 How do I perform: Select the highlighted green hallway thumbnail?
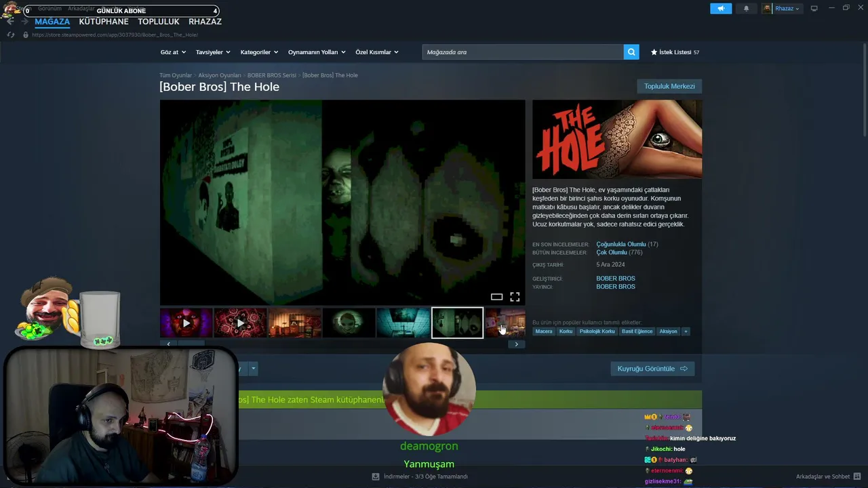[x=458, y=323]
